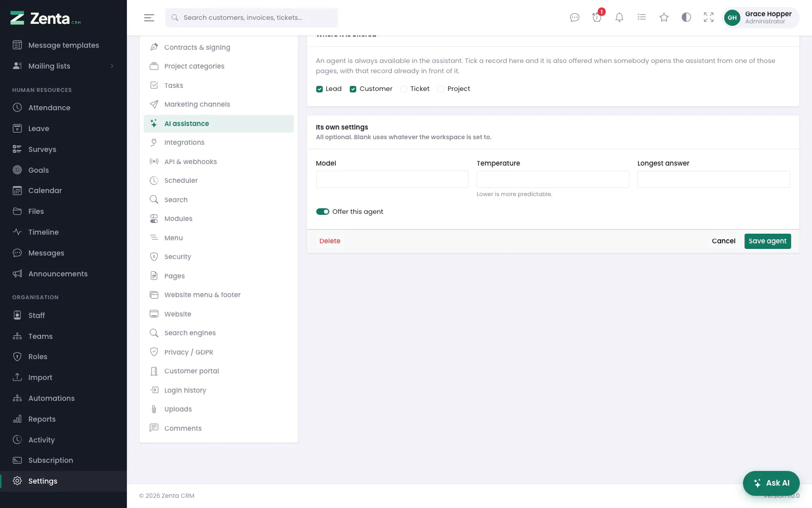The image size is (812, 508).
Task: Click the Security shield icon in settings list
Action: [x=154, y=257]
